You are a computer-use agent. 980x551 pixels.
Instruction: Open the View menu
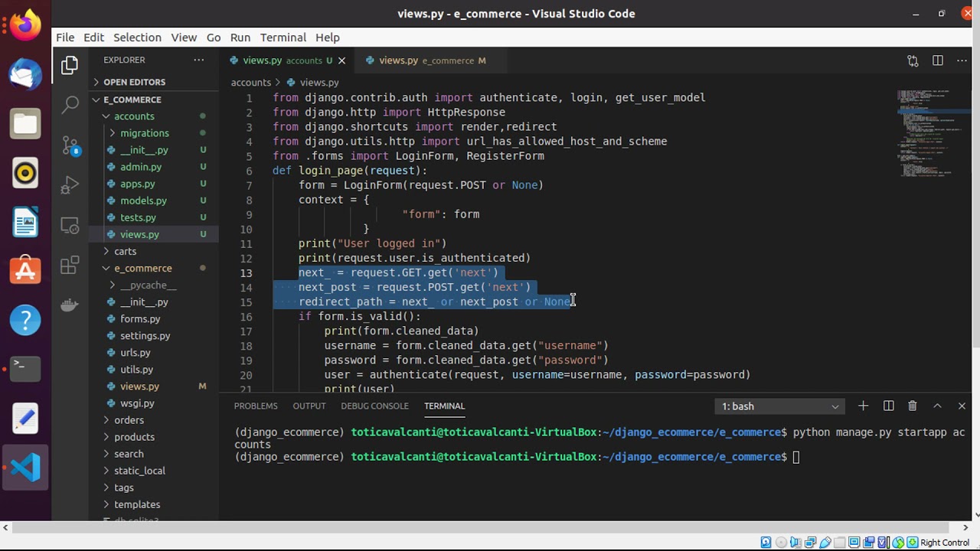[184, 37]
